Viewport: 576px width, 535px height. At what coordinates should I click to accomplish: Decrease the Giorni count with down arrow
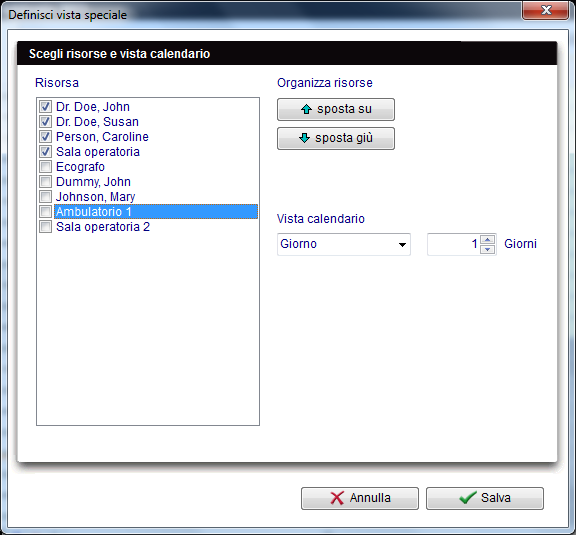point(487,249)
